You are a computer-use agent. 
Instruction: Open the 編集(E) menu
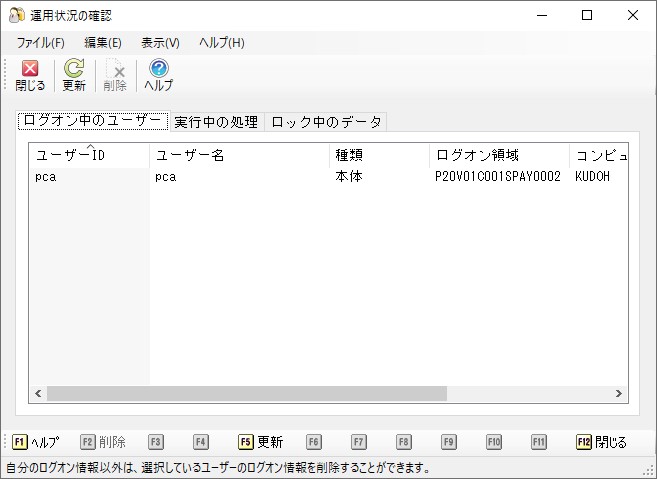[103, 42]
